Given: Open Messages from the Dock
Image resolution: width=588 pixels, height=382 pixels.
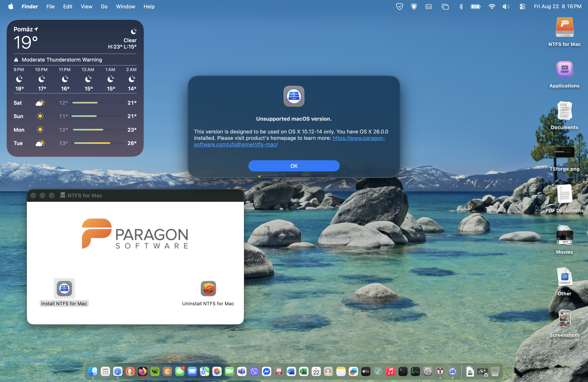Looking at the screenshot, I should [180, 371].
